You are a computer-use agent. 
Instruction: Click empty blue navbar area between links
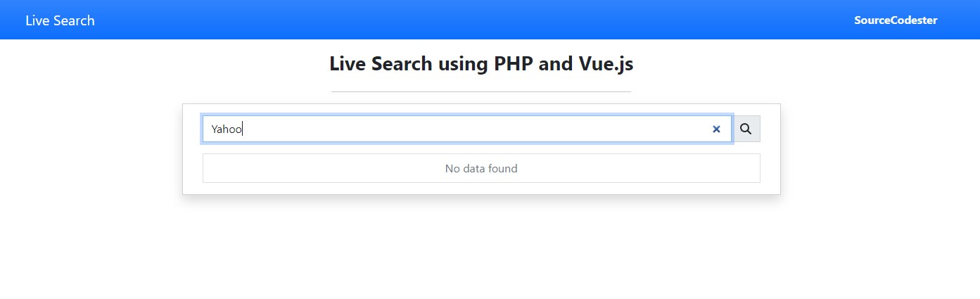[x=471, y=20]
